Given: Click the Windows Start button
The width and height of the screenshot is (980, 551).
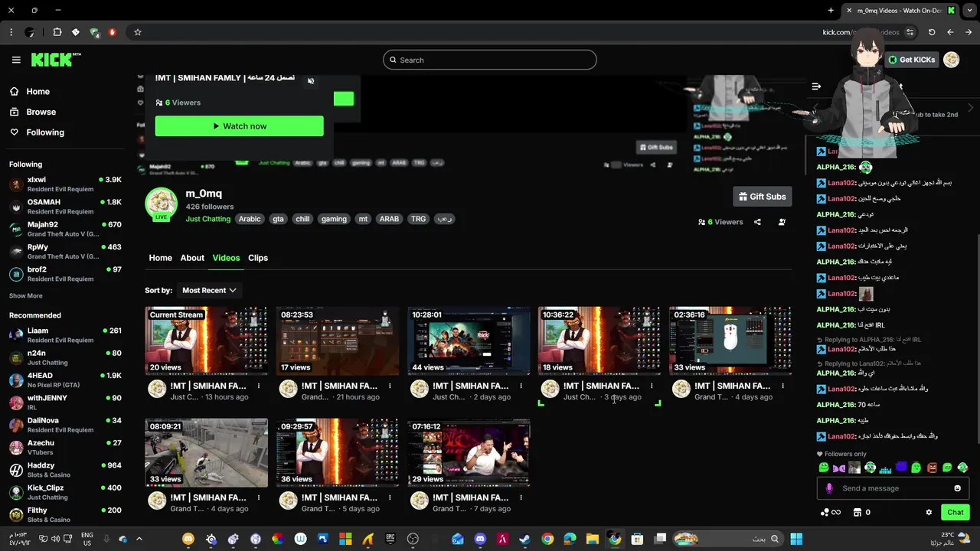Looking at the screenshot, I should click(x=796, y=539).
